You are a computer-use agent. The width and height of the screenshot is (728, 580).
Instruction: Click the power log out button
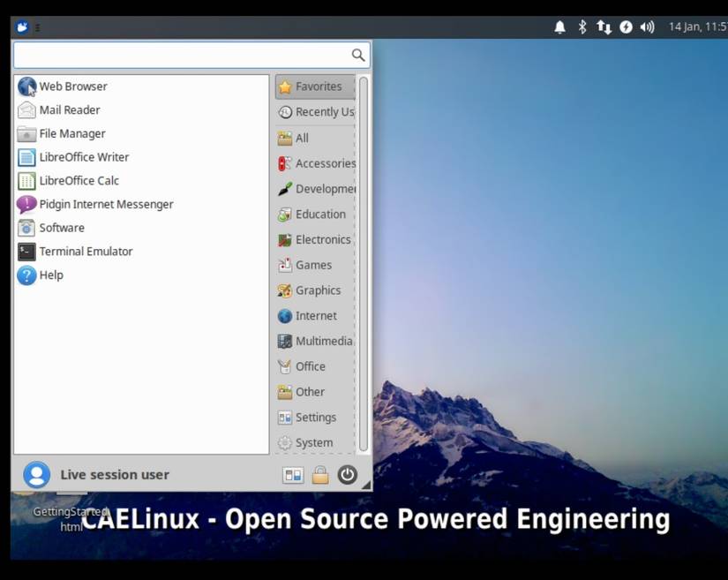pyautogui.click(x=348, y=475)
